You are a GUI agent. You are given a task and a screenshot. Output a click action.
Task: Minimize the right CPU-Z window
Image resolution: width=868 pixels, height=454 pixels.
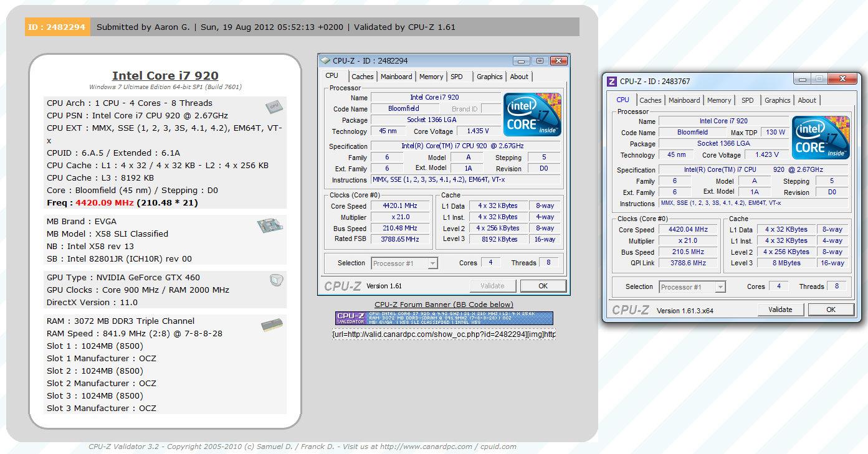click(x=801, y=79)
